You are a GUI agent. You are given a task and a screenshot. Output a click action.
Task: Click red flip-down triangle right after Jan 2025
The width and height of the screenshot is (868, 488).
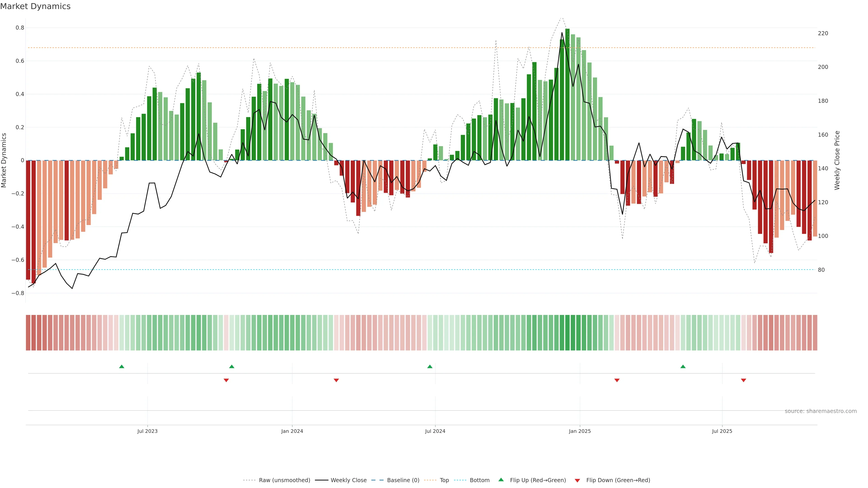617,380
